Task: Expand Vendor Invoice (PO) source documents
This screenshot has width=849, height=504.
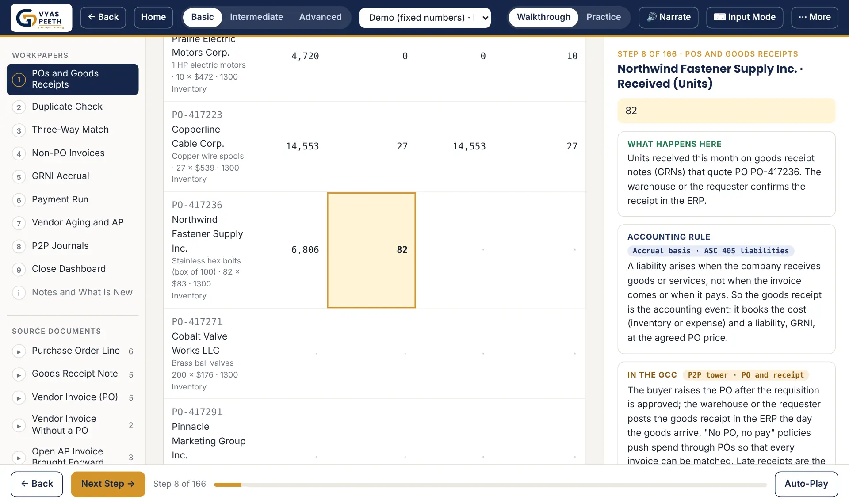Action: 19,398
